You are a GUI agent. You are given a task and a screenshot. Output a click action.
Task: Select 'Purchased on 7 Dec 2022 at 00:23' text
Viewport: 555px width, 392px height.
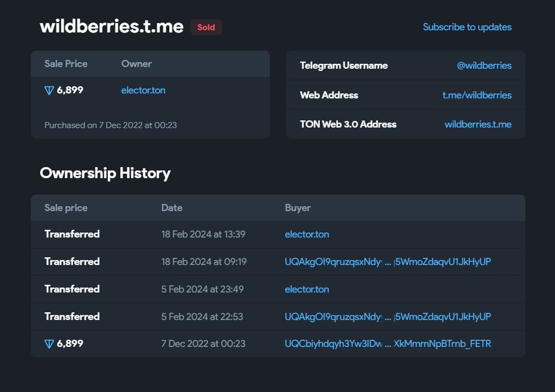click(110, 125)
